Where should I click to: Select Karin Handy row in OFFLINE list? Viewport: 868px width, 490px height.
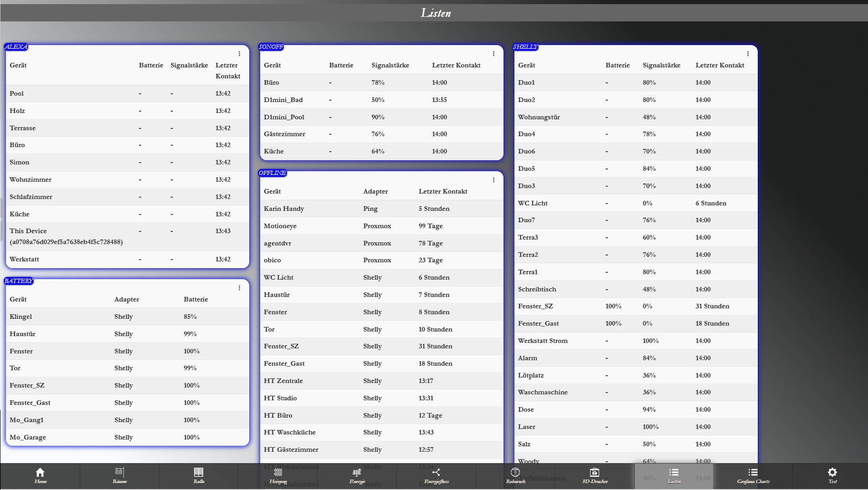tap(381, 209)
